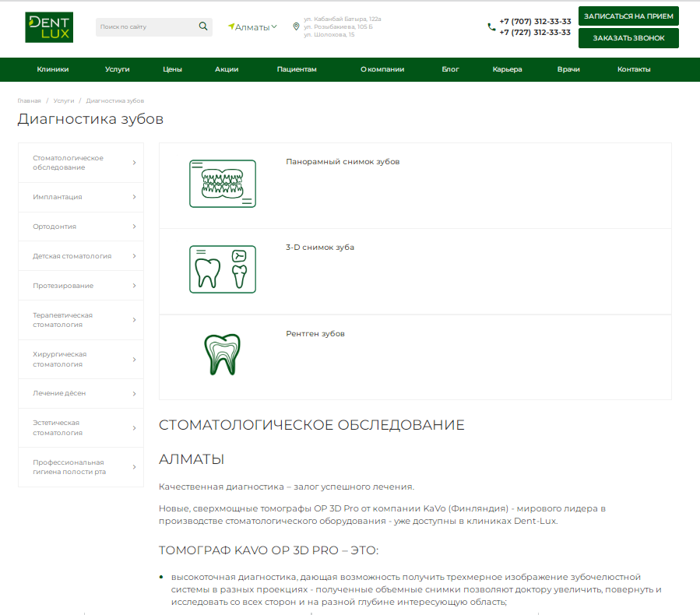
Task: Open Эстетическая стоматология in the sidebar
Action: (58, 427)
